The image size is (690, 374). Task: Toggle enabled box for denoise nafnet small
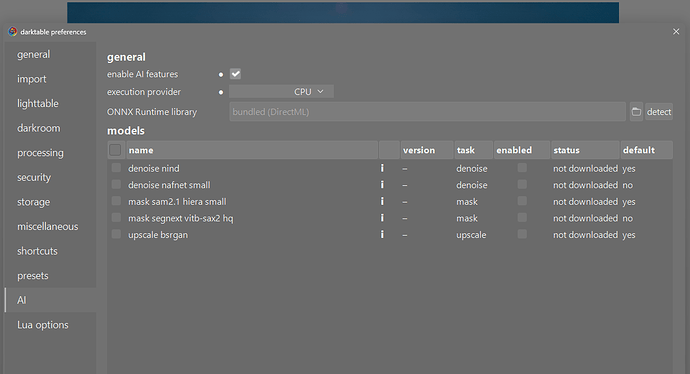(522, 184)
